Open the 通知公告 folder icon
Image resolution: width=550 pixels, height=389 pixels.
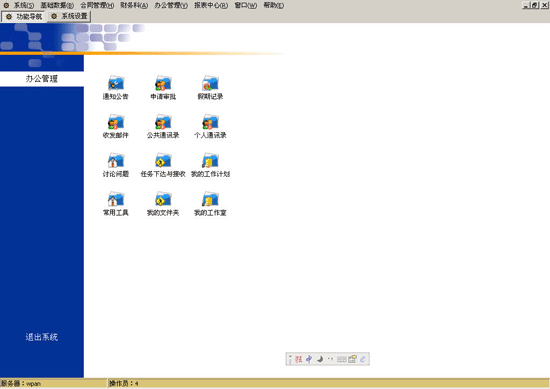pyautogui.click(x=116, y=83)
